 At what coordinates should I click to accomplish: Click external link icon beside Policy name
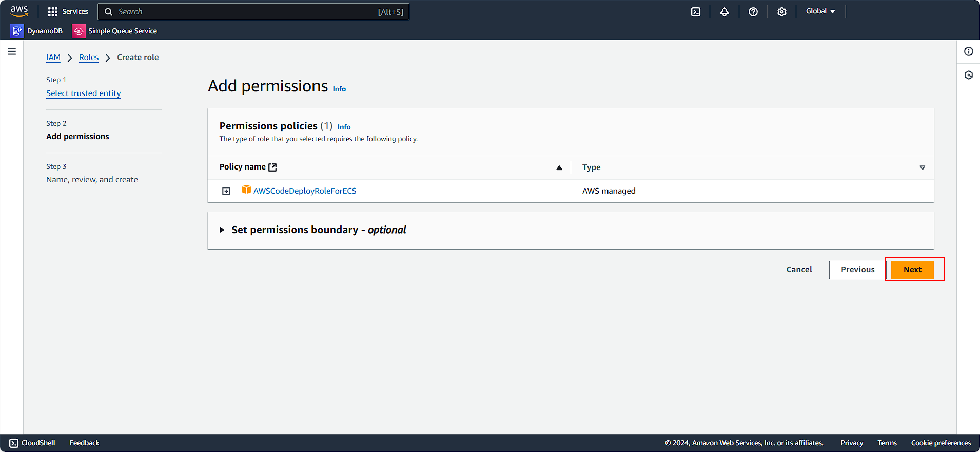(272, 167)
